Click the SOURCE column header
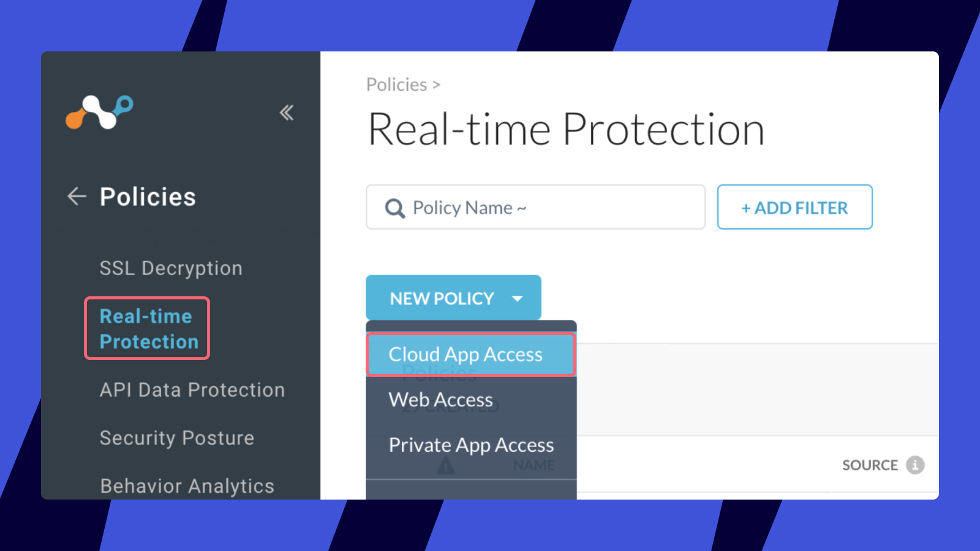 click(x=870, y=465)
